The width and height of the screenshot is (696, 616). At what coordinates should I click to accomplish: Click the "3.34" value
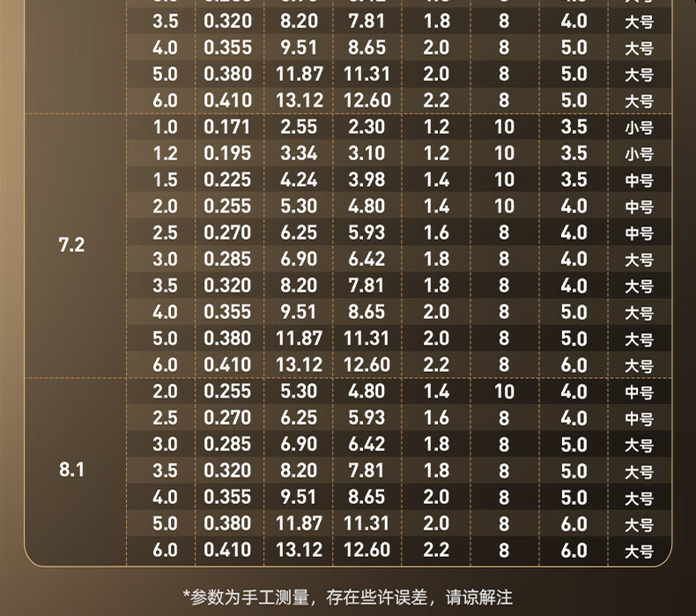pos(299,153)
